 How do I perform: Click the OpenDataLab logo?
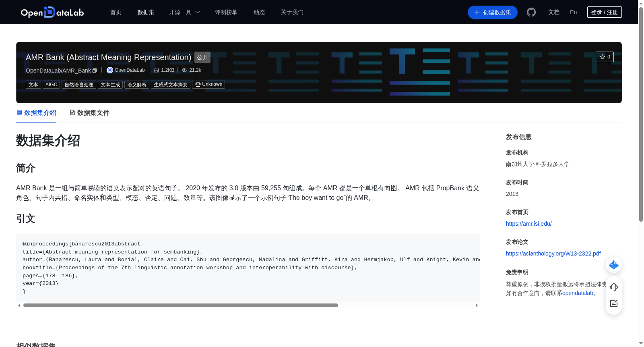[52, 12]
